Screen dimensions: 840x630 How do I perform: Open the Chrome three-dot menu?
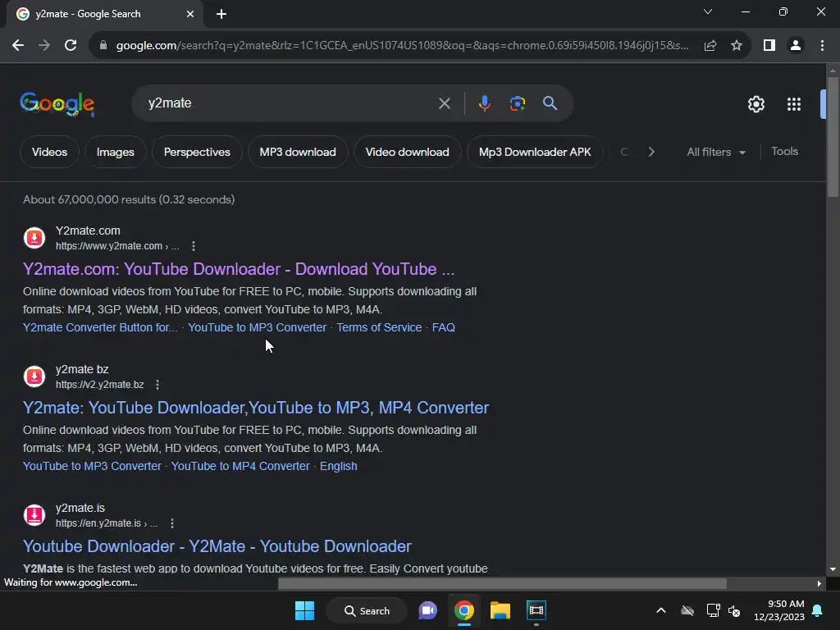pyautogui.click(x=822, y=46)
